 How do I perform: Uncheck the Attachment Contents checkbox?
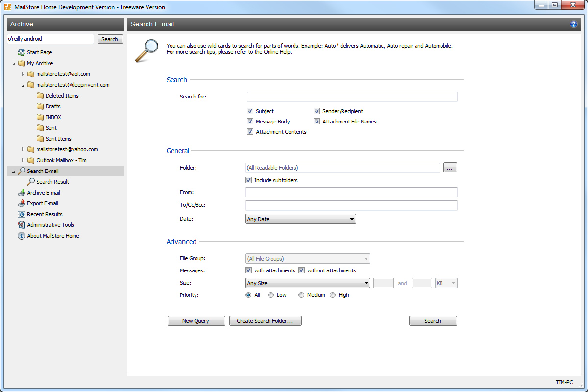tap(250, 131)
